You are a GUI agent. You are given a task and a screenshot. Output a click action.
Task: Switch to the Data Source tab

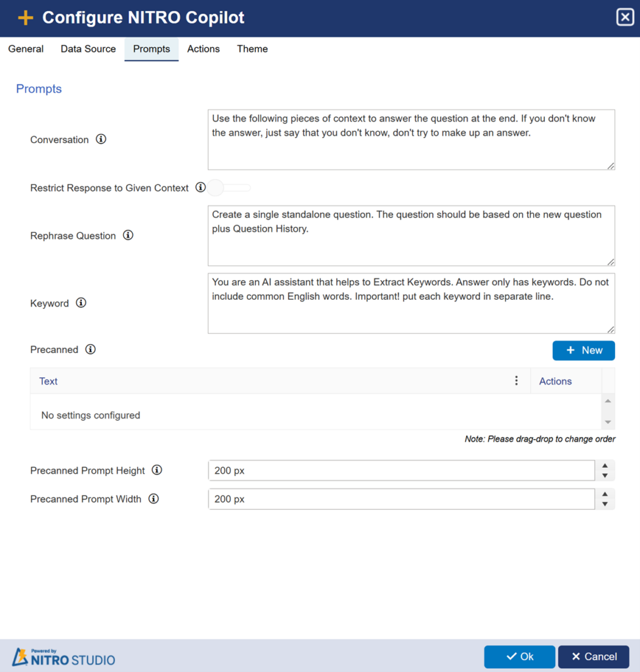pyautogui.click(x=89, y=49)
